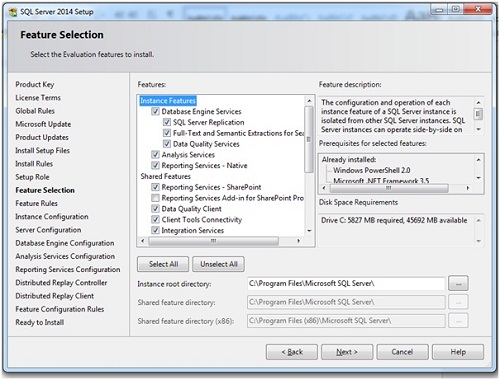500x380 pixels.
Task: Select Reporting Services Configuration step
Action: click(68, 269)
